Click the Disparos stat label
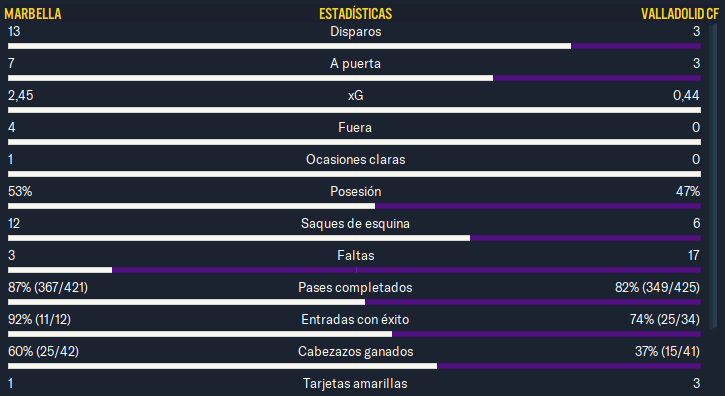The width and height of the screenshot is (725, 396). click(x=356, y=31)
